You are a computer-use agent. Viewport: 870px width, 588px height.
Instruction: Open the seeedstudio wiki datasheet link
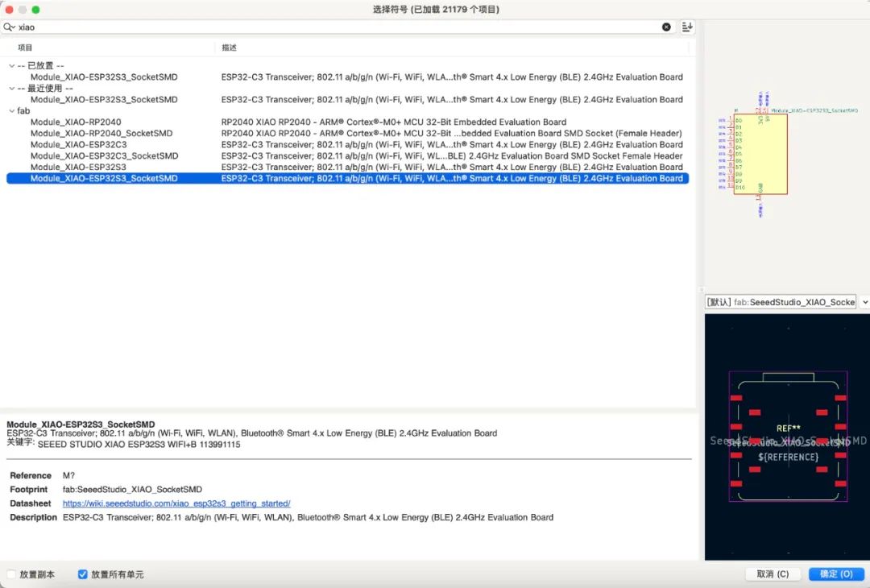pyautogui.click(x=176, y=503)
